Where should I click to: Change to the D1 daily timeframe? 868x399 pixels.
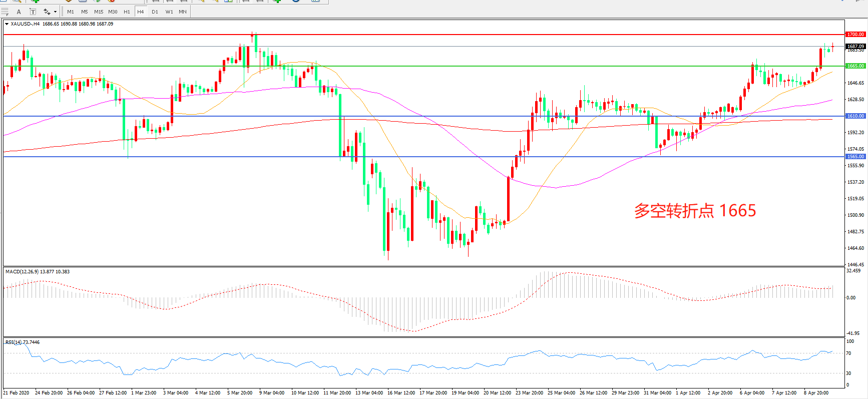(x=155, y=12)
